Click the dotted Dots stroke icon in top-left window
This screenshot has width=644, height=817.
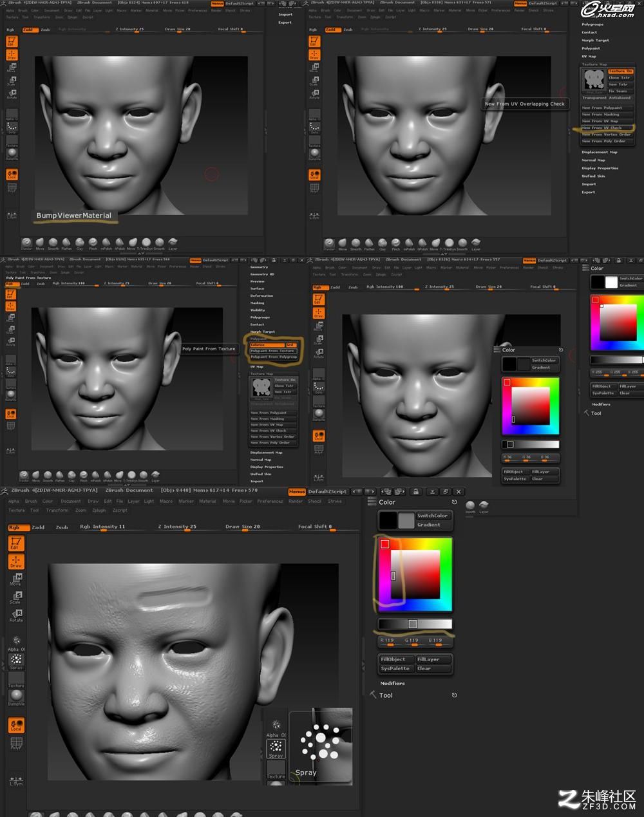[x=12, y=127]
